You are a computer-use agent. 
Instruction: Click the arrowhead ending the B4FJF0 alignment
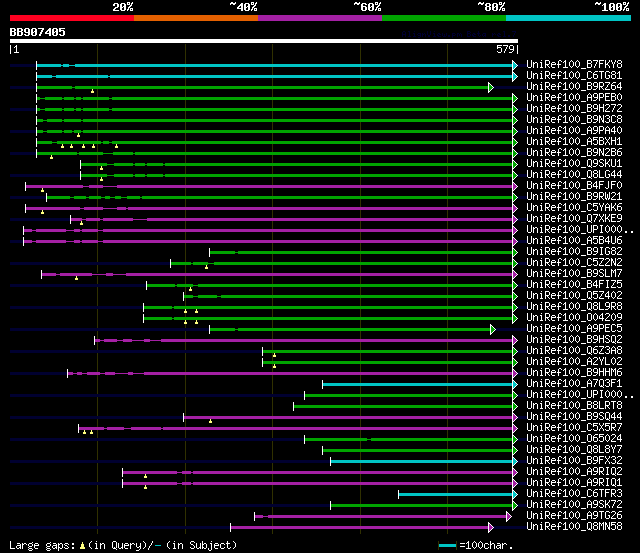point(515,187)
